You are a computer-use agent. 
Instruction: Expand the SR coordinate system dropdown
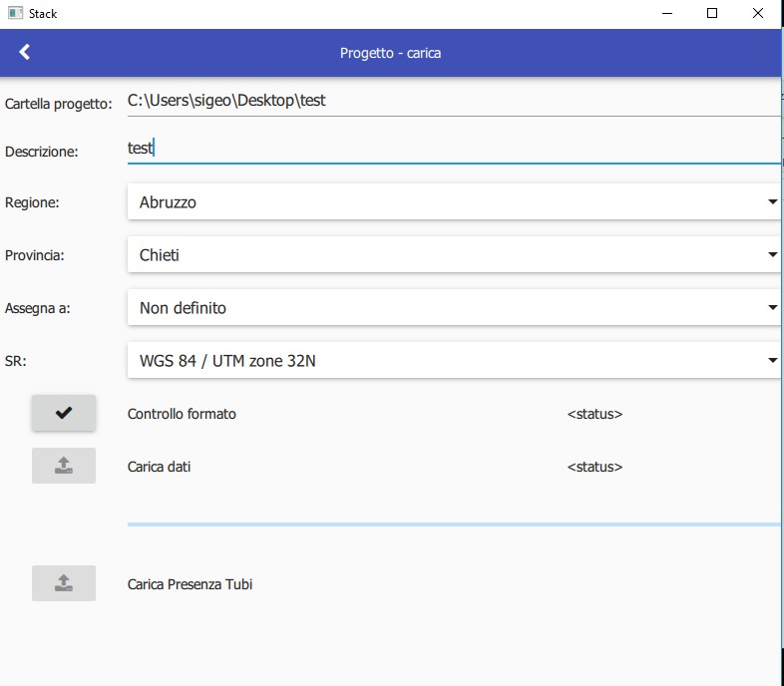[453, 361]
